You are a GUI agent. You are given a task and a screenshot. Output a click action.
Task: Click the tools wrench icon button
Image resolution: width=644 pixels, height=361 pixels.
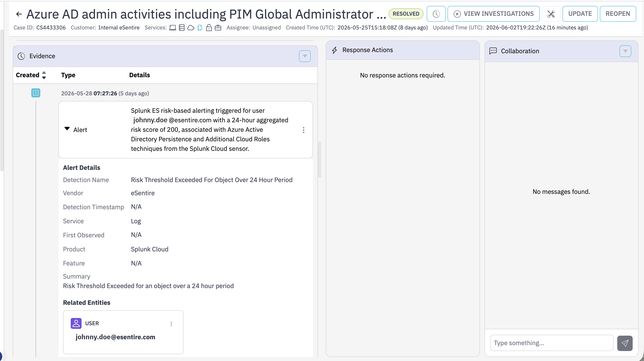pos(551,14)
